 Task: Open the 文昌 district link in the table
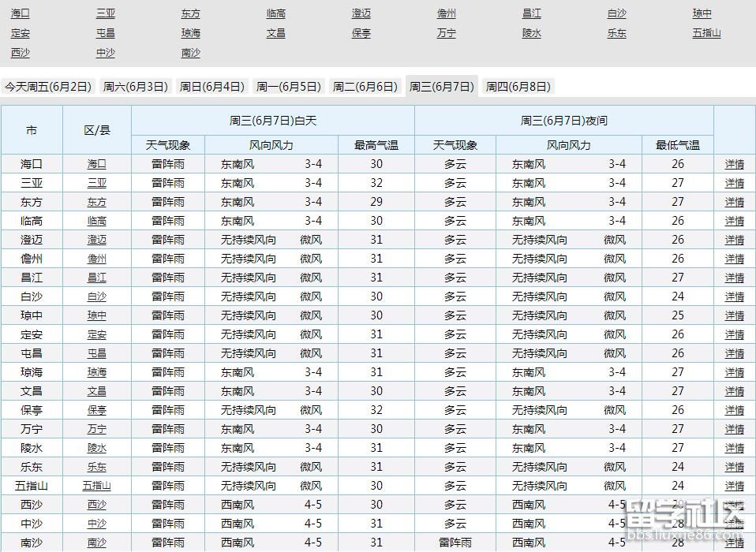[96, 390]
